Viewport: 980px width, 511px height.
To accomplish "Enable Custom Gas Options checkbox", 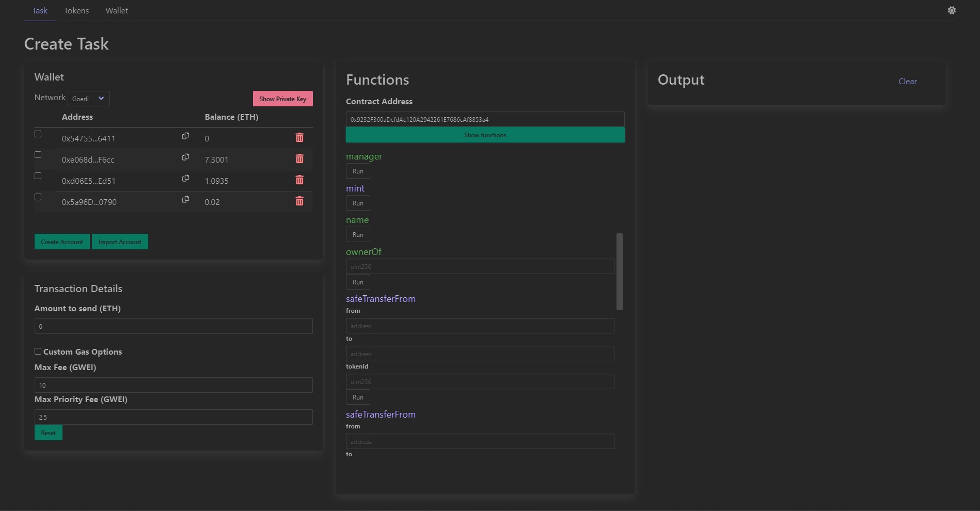I will 38,352.
